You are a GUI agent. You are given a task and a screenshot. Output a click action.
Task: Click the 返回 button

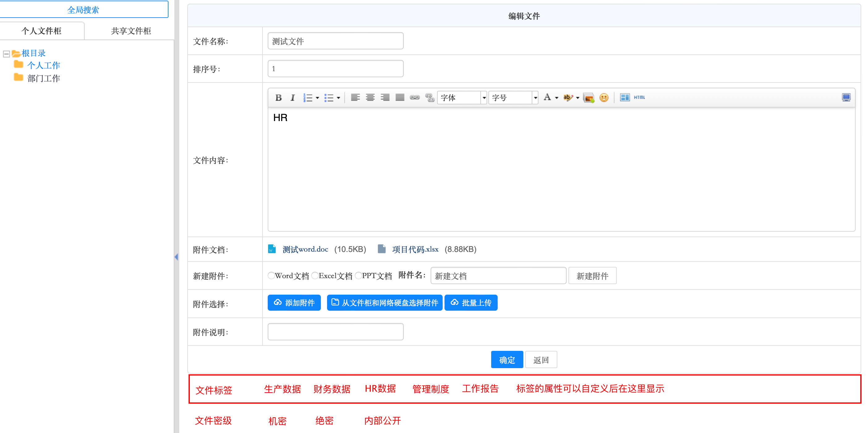tap(541, 359)
